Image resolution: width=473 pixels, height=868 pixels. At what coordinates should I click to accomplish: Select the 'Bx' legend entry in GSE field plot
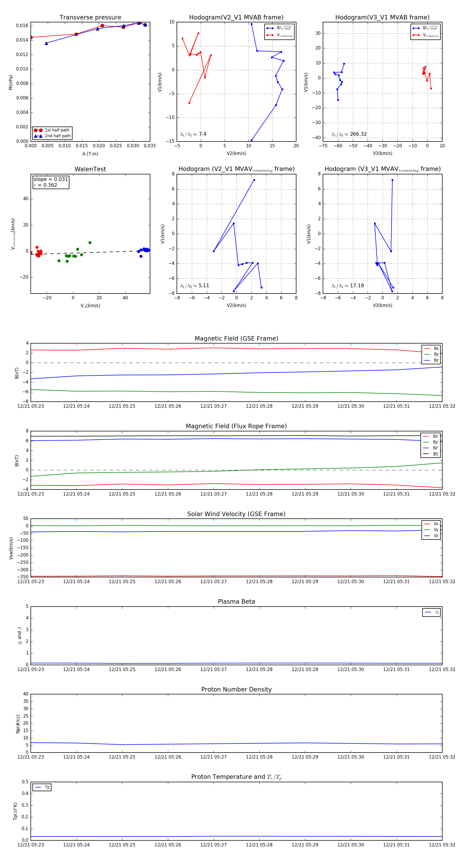pyautogui.click(x=431, y=349)
